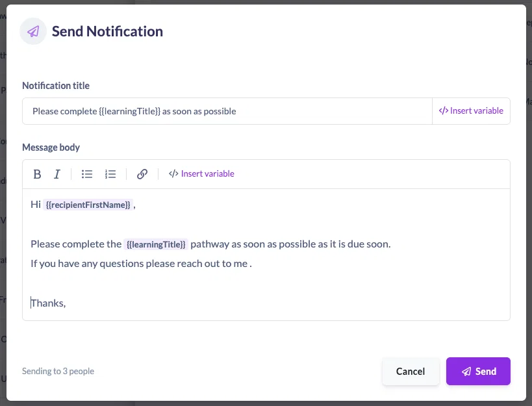Cancel the notification dialog
The height and width of the screenshot is (406, 532).
(x=411, y=371)
